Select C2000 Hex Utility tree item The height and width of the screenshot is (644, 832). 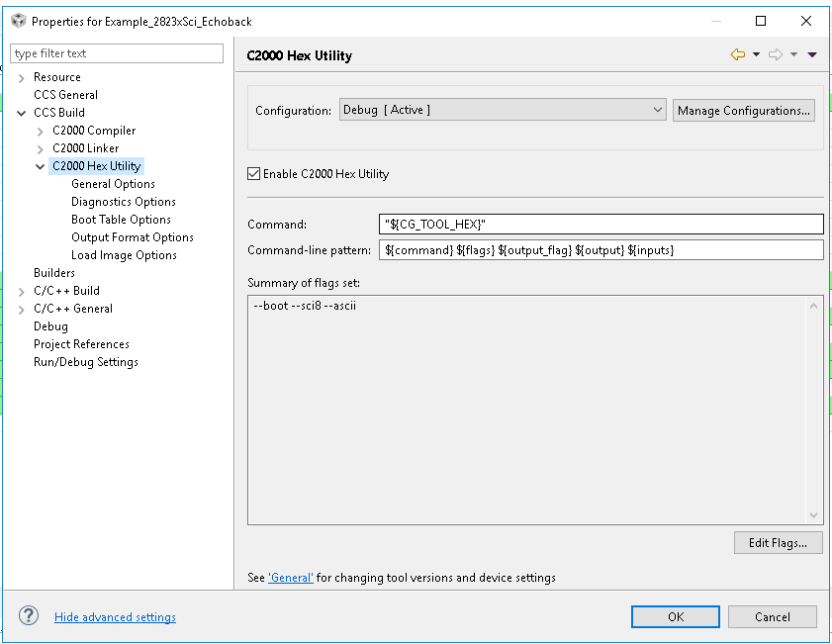click(x=97, y=165)
